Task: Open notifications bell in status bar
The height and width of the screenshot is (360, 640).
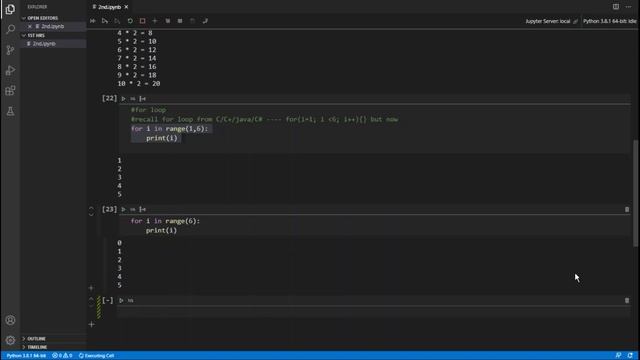Action: pyautogui.click(x=630, y=356)
